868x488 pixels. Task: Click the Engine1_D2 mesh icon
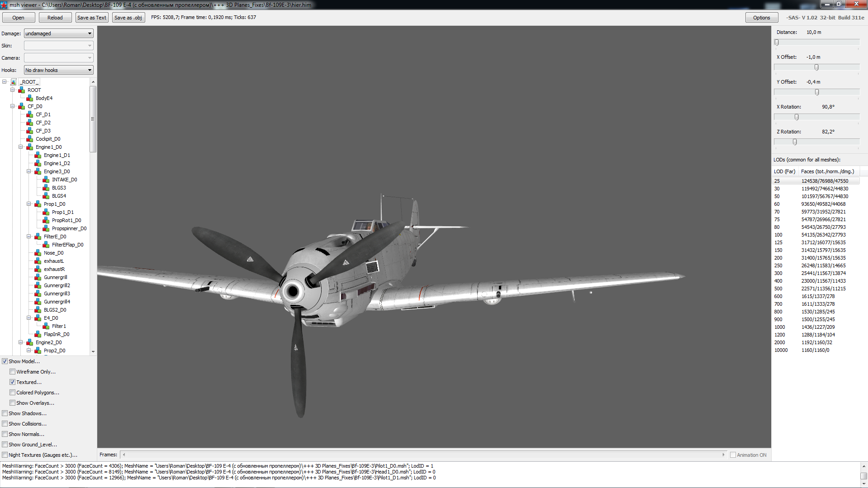point(38,163)
